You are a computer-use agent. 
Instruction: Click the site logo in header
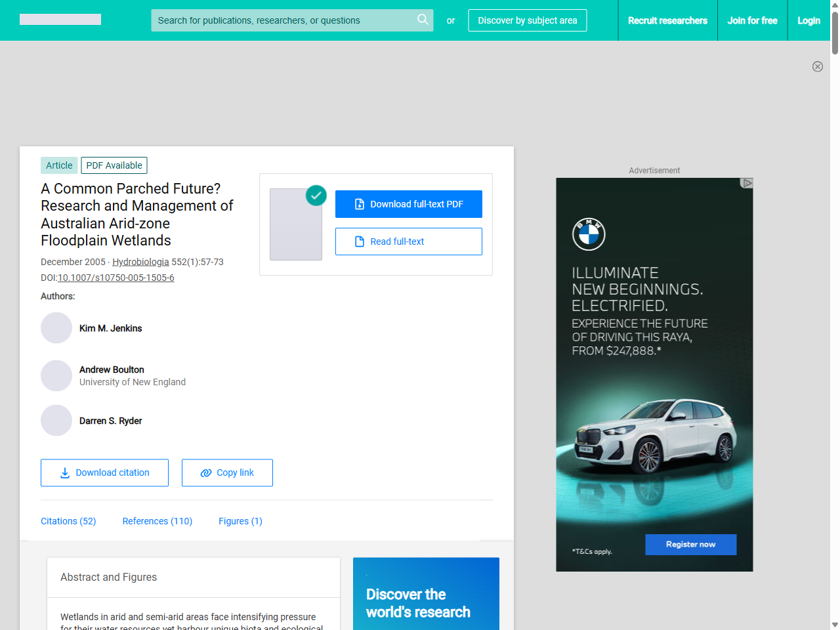(60, 20)
